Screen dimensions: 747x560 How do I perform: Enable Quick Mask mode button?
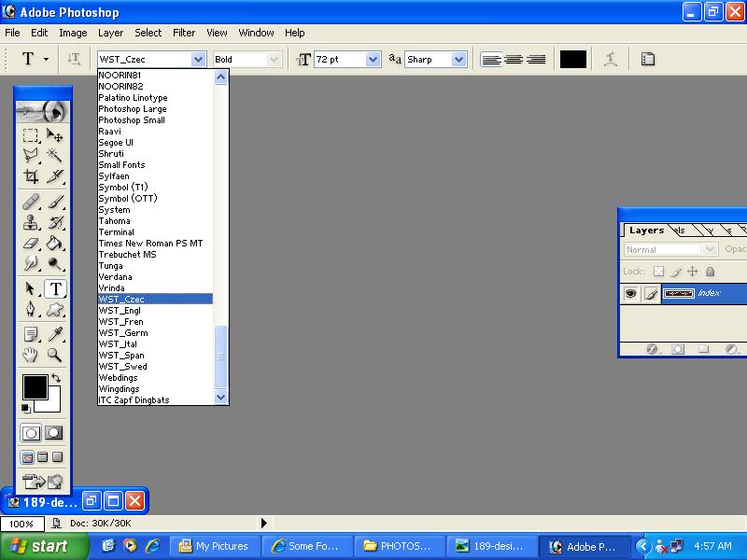point(54,433)
